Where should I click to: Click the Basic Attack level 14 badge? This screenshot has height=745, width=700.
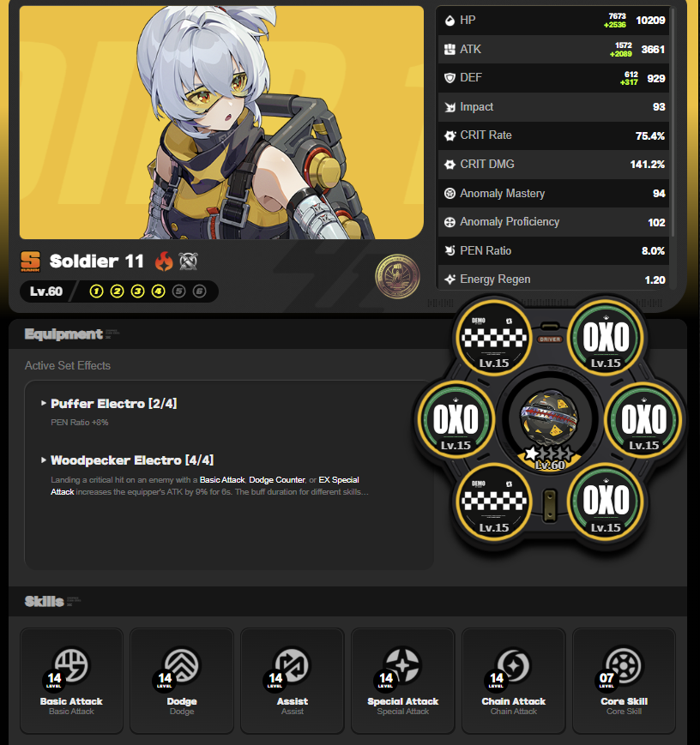pos(54,680)
